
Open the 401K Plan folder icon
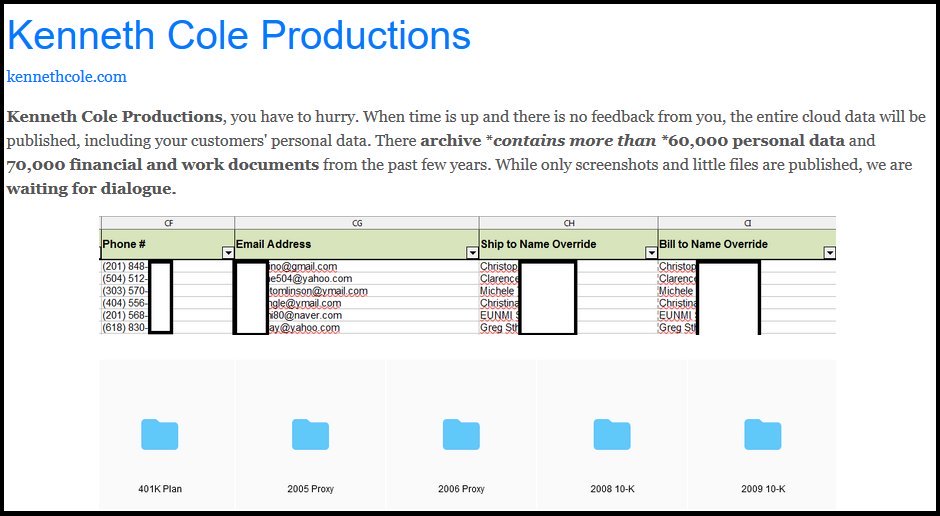pos(160,435)
